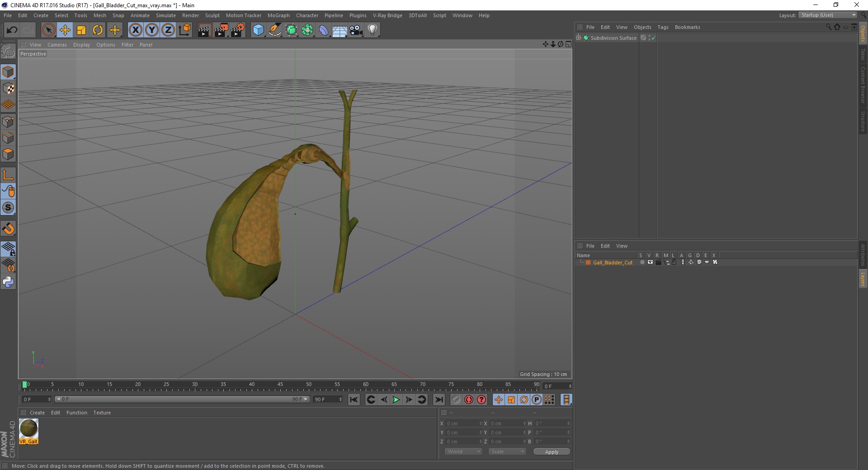This screenshot has height=470, width=868.
Task: Go to start of animation
Action: pyautogui.click(x=354, y=399)
